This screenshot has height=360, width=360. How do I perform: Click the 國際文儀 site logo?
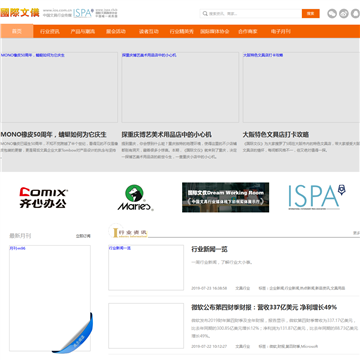point(20,13)
